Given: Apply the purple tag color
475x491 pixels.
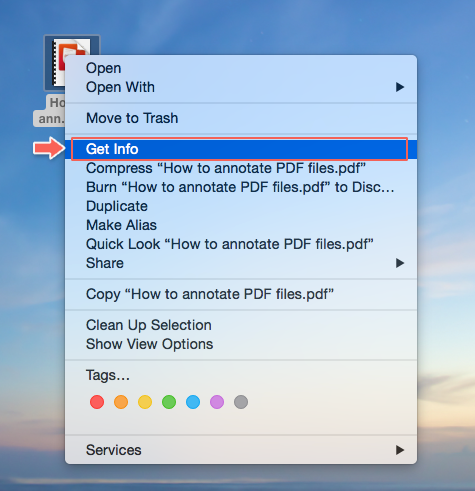Looking at the screenshot, I should click(x=217, y=402).
